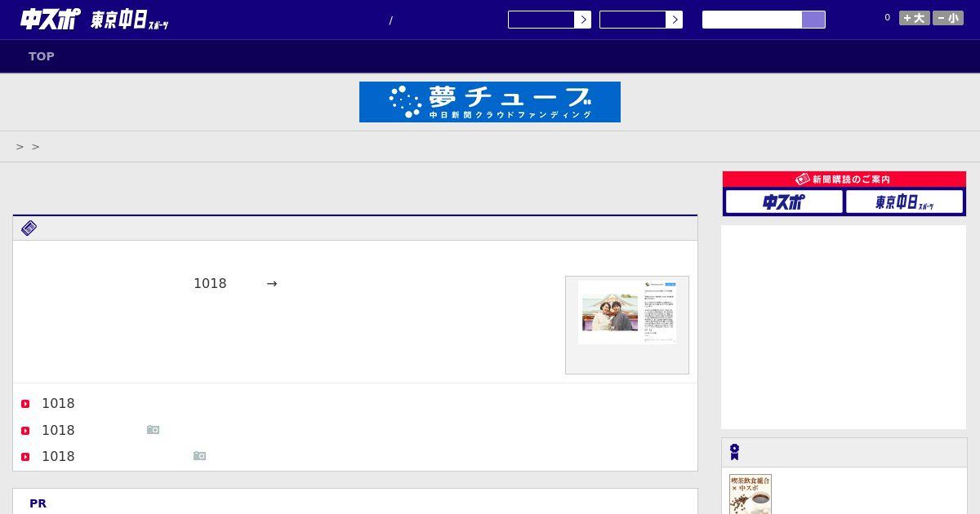980x514 pixels.
Task: Increase font size with +大 button
Action: point(915,18)
